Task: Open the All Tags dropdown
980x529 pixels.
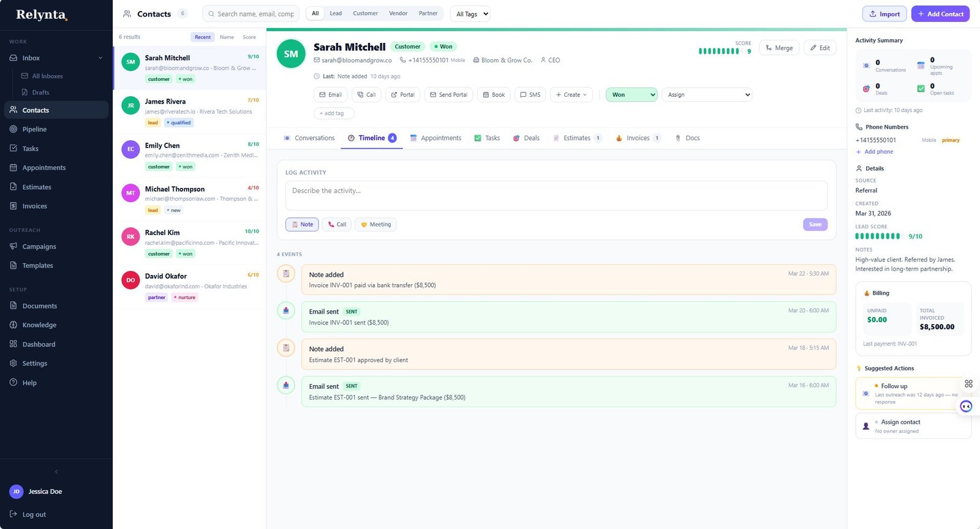Action: pos(472,14)
